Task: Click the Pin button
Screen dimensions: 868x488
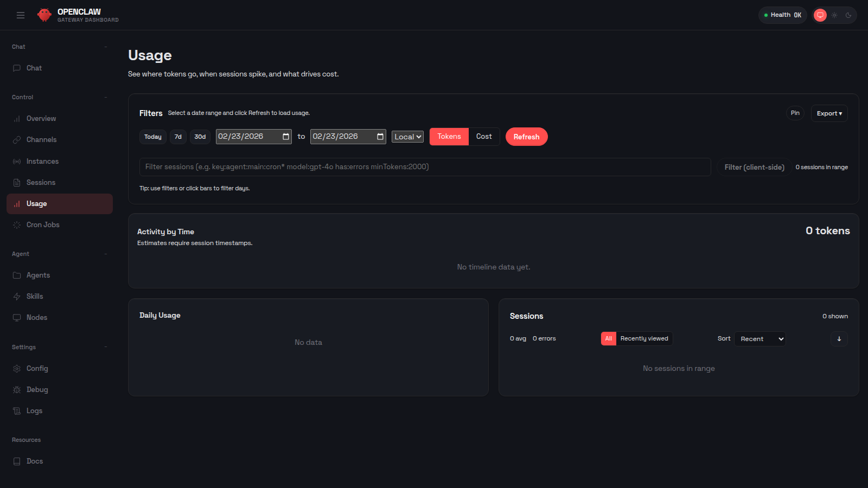Action: click(x=795, y=113)
